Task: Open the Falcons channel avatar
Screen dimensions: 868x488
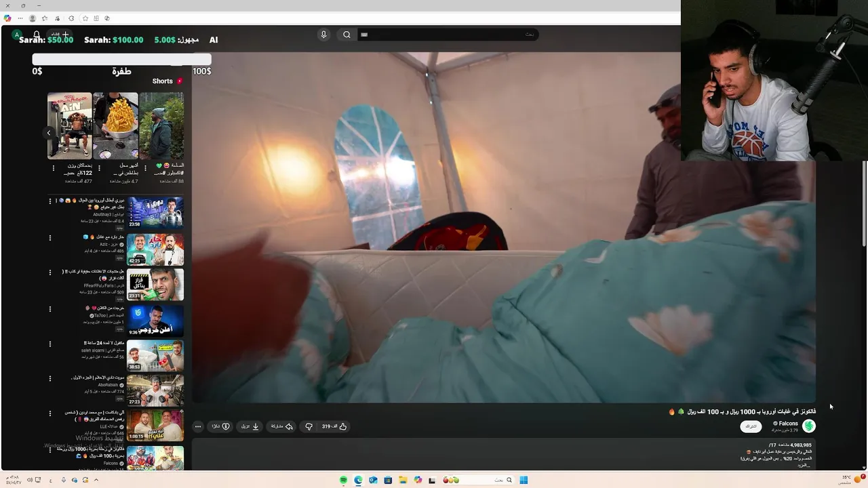Action: coord(808,426)
